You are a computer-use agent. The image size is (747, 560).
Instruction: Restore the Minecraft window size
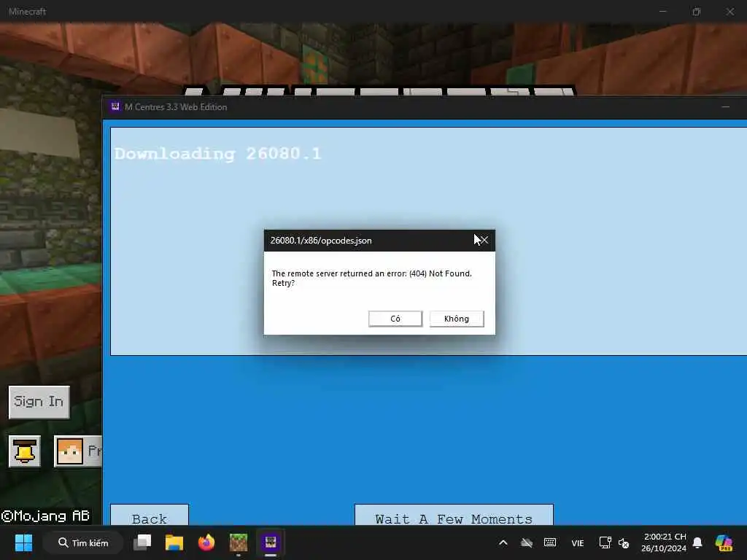pos(697,12)
